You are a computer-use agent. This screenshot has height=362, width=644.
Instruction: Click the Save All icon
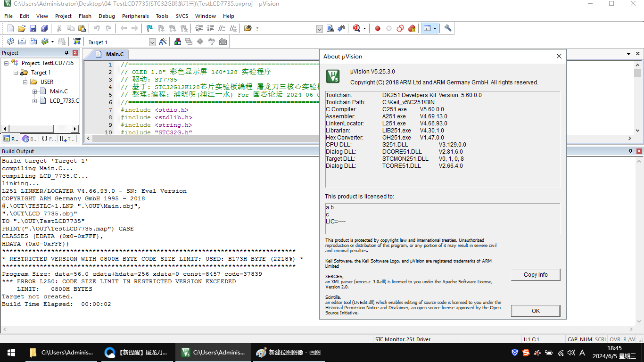tap(44, 28)
